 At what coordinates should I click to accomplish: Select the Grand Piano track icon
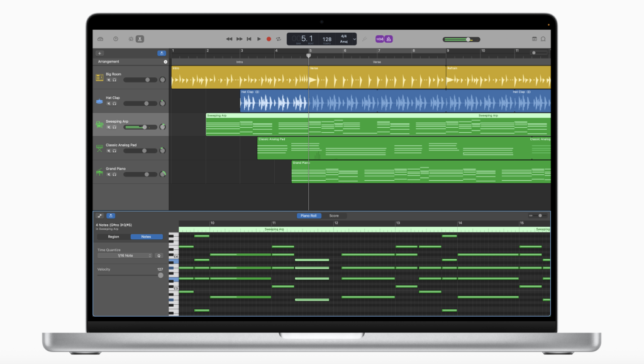click(99, 173)
